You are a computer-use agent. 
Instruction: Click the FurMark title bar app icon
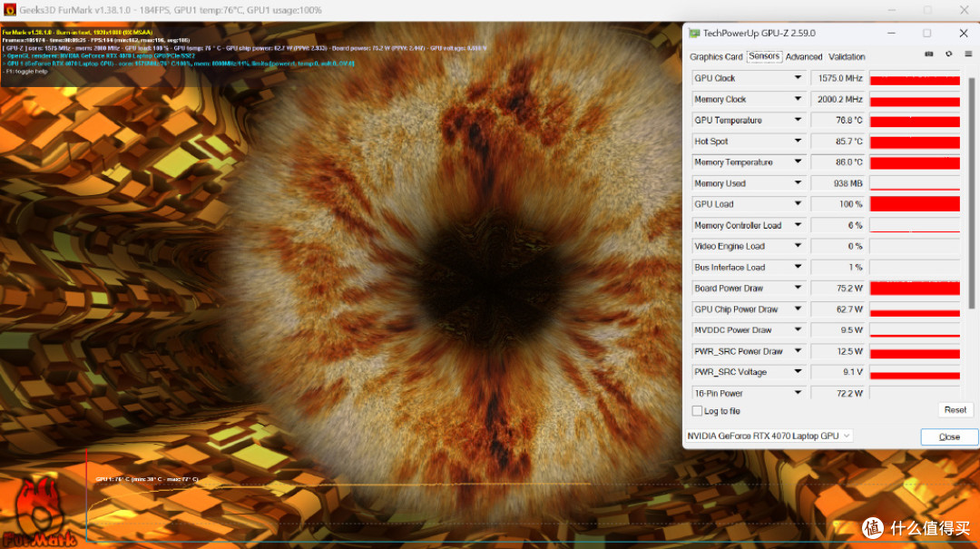[x=9, y=10]
